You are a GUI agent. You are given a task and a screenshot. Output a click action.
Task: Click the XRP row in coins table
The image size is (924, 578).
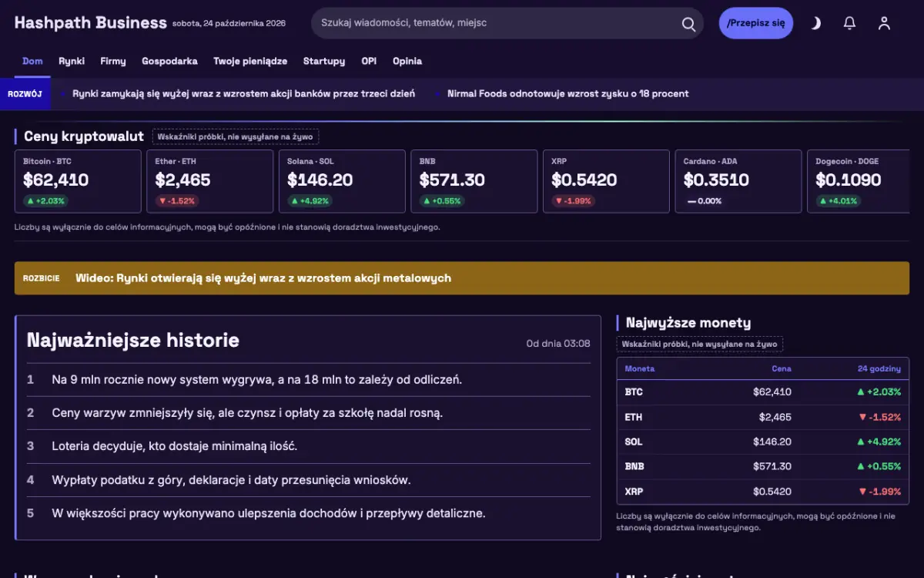pyautogui.click(x=763, y=491)
